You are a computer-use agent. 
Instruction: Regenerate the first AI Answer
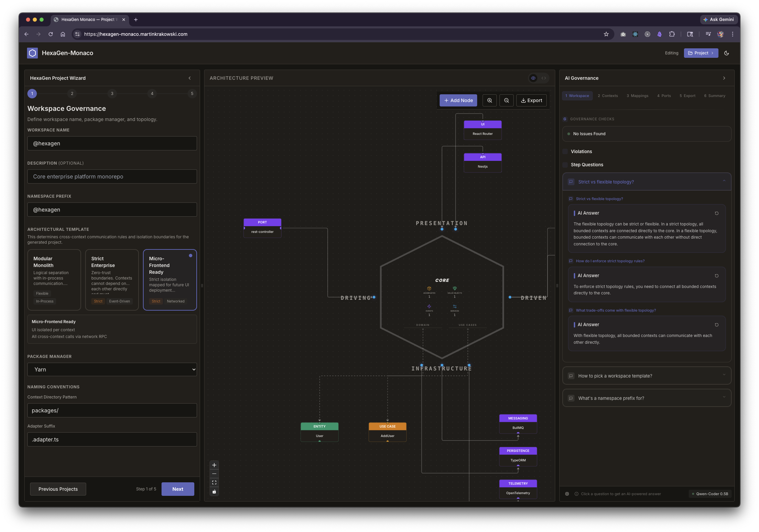coord(717,213)
